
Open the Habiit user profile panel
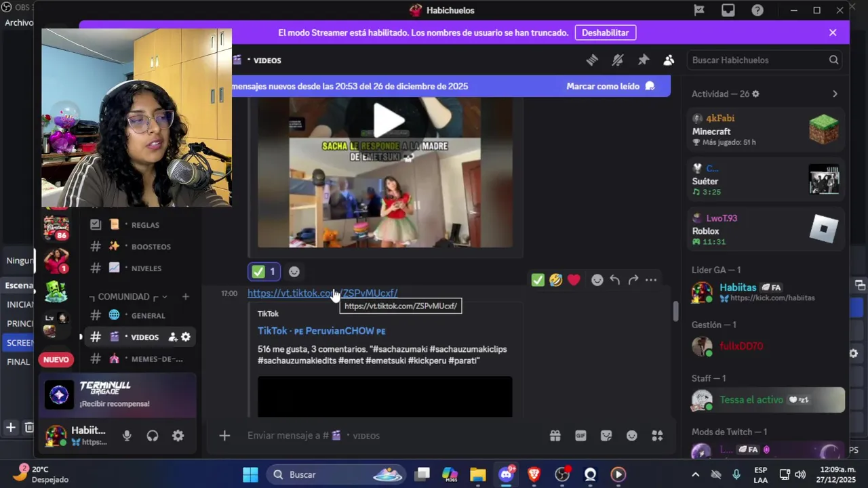coord(77,436)
